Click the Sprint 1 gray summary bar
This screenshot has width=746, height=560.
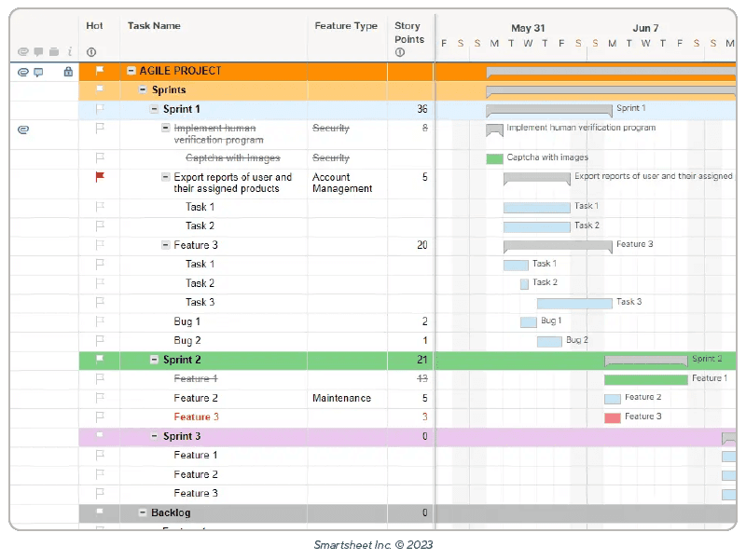[x=549, y=110]
